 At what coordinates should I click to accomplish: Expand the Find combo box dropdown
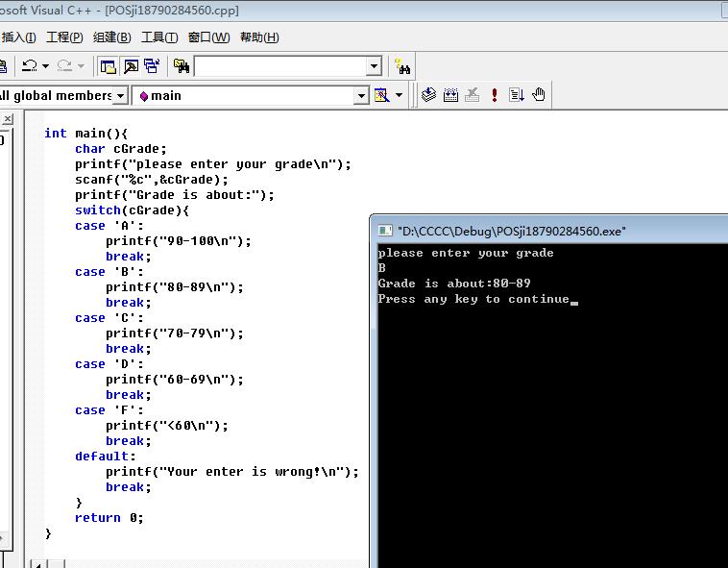pyautogui.click(x=374, y=66)
